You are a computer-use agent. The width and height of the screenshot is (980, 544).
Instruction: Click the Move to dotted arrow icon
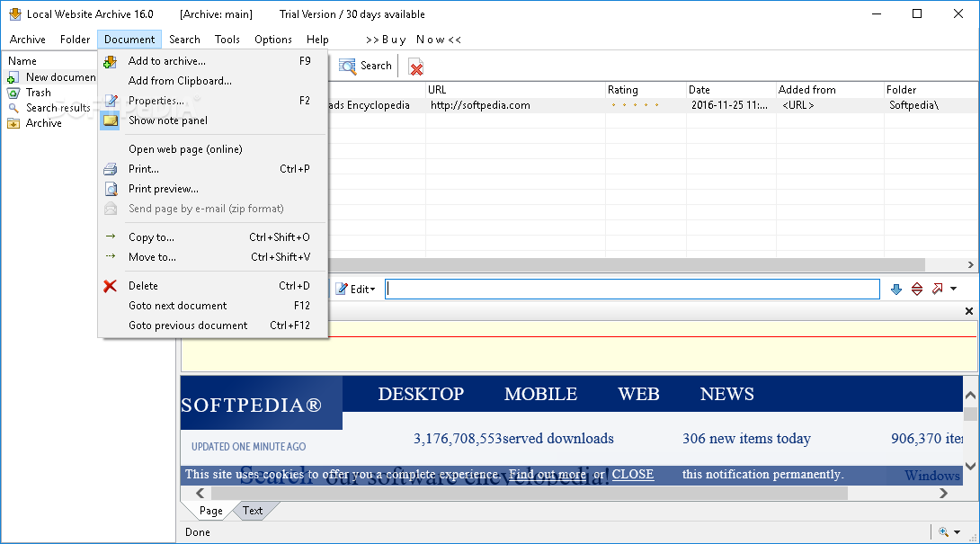pyautogui.click(x=111, y=255)
